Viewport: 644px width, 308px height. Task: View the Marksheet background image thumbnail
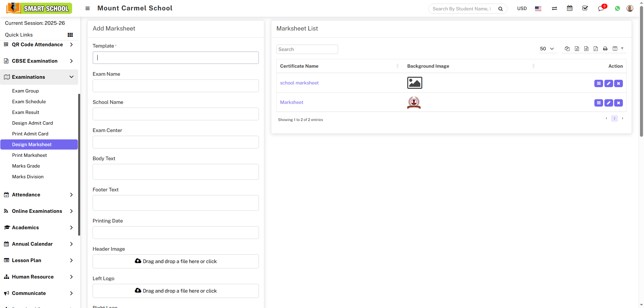pyautogui.click(x=414, y=102)
